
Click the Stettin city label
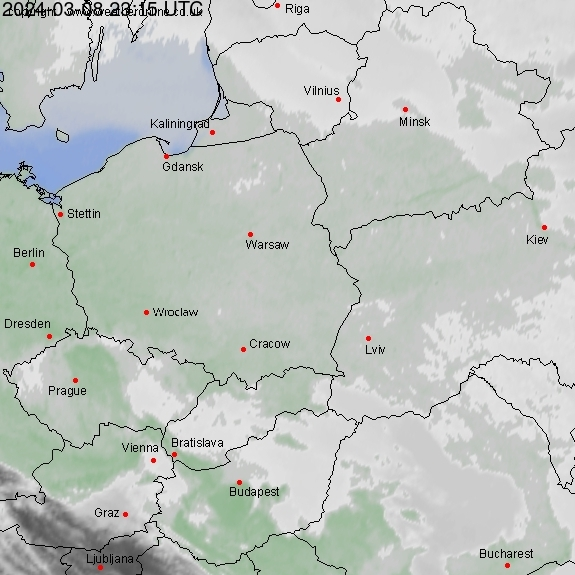[x=84, y=214]
